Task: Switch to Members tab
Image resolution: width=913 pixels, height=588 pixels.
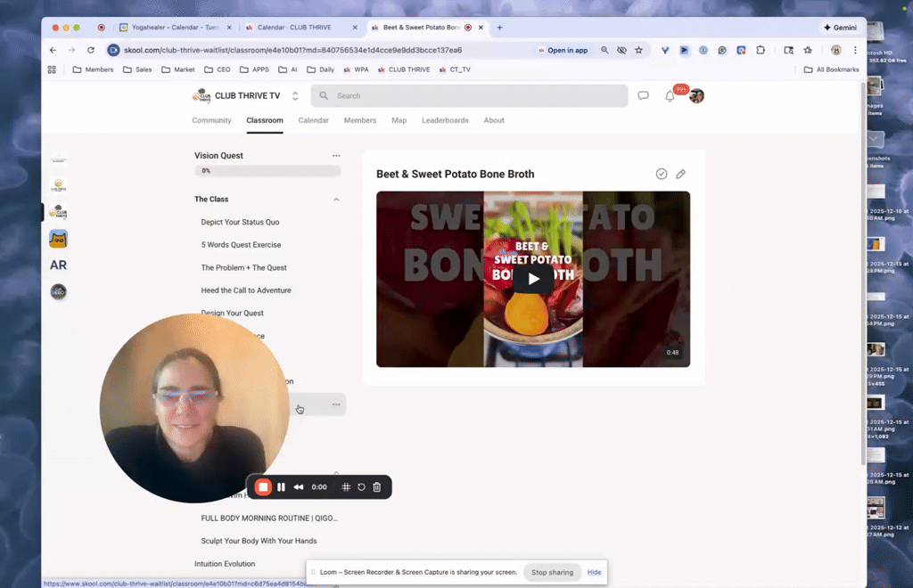Action: (x=360, y=120)
